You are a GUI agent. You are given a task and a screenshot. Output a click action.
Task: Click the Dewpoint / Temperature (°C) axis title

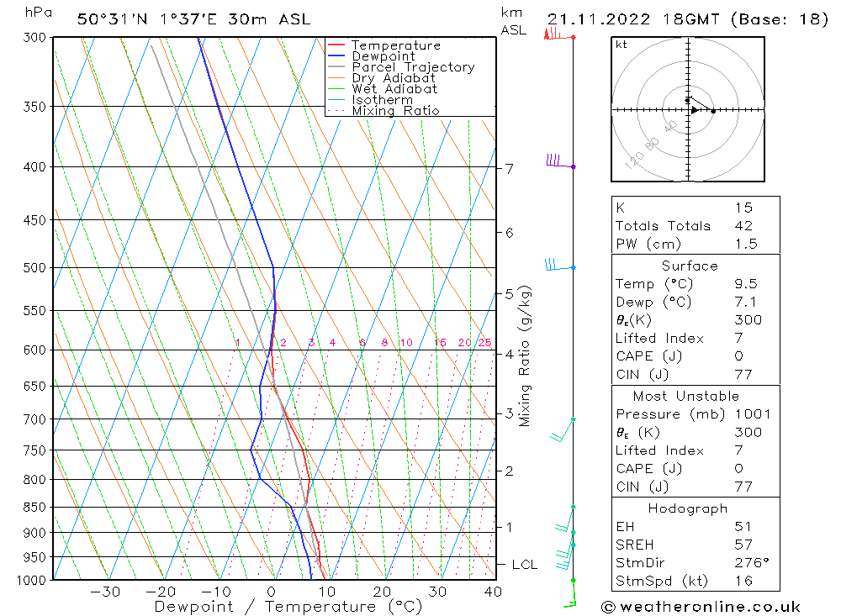click(x=288, y=607)
